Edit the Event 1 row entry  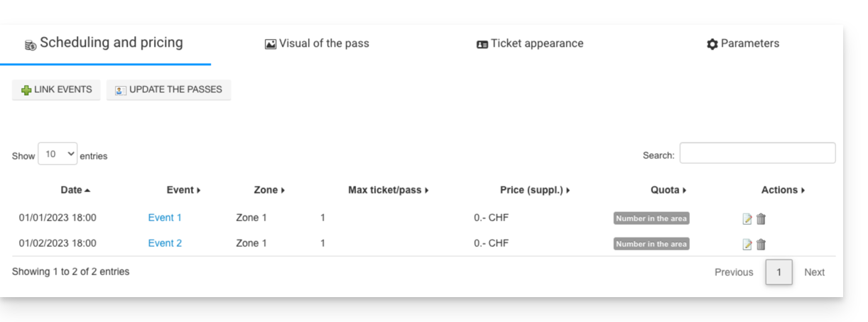[x=747, y=219]
